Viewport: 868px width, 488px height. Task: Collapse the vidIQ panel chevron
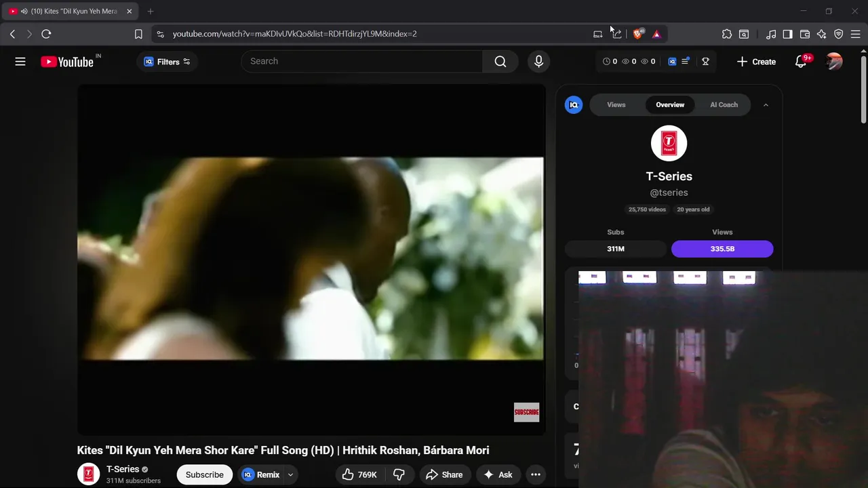(x=766, y=105)
